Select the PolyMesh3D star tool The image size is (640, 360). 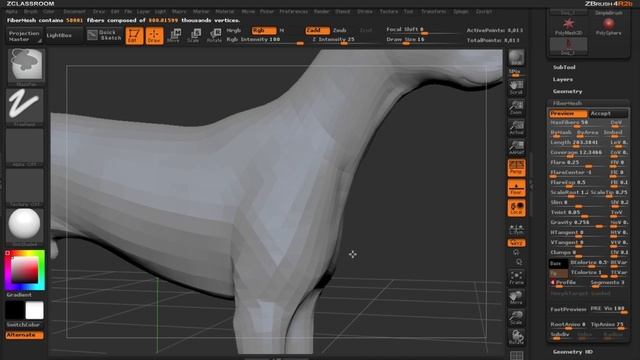(568, 26)
